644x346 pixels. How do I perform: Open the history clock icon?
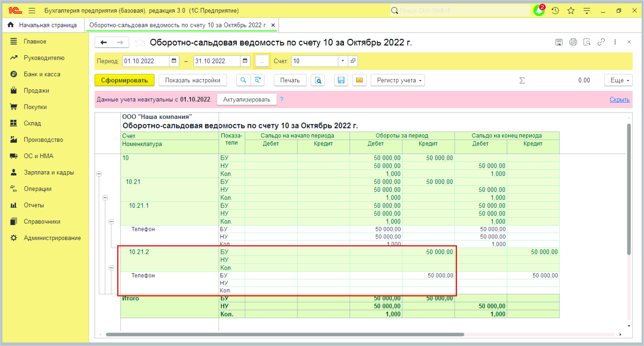pyautogui.click(x=555, y=11)
